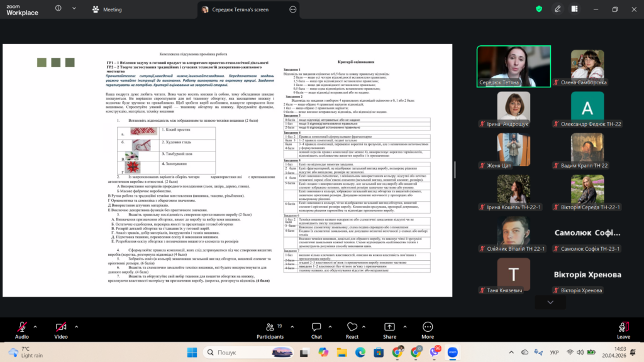Image resolution: width=644 pixels, height=362 pixels.
Task: Select Олександр Федюк ТН-22 video tile
Action: click(x=587, y=107)
